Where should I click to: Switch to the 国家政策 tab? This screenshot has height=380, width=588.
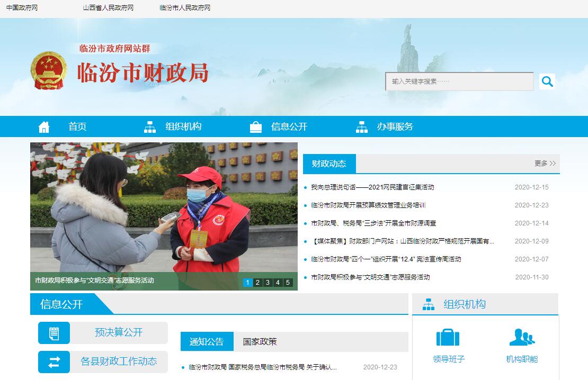pyautogui.click(x=260, y=342)
